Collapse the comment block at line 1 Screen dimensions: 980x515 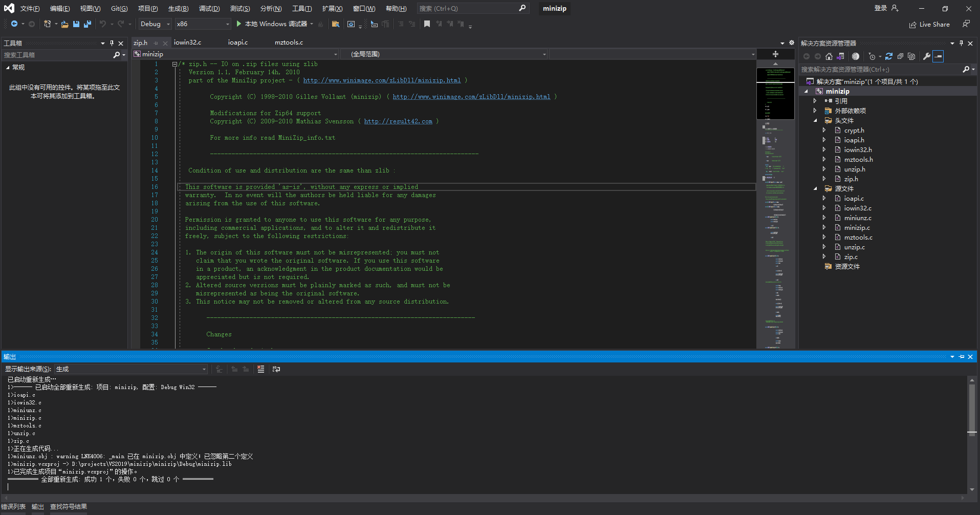pyautogui.click(x=175, y=65)
